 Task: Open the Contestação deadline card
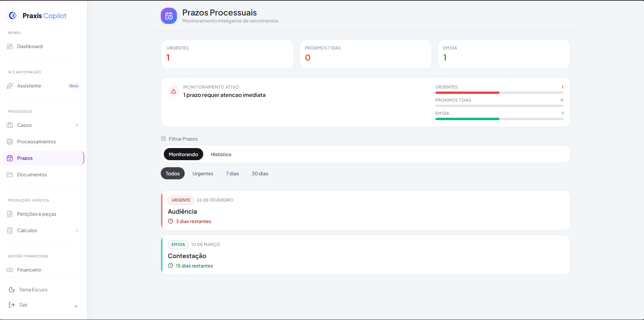click(365, 255)
